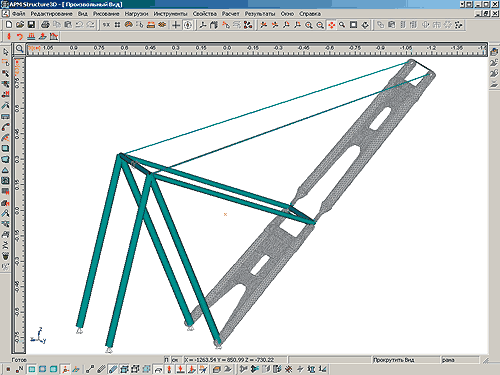This screenshot has height=375, width=500.
Task: Click the Open file folder icon
Action: click(20, 25)
